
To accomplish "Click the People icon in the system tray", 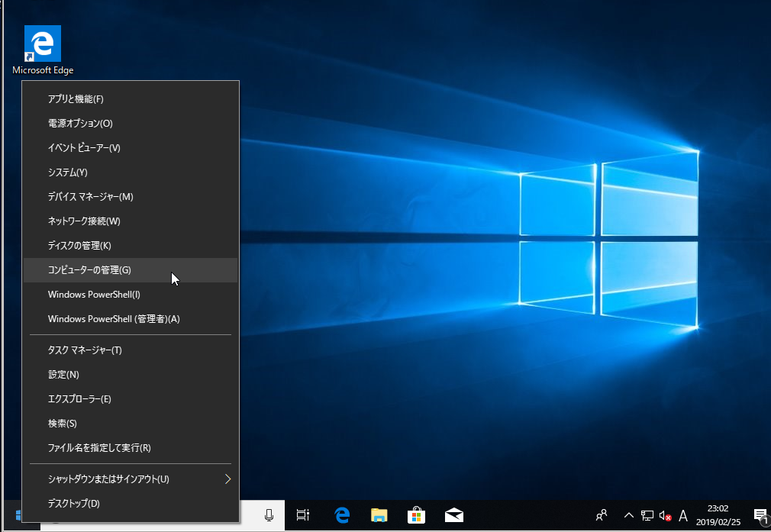I will [602, 516].
